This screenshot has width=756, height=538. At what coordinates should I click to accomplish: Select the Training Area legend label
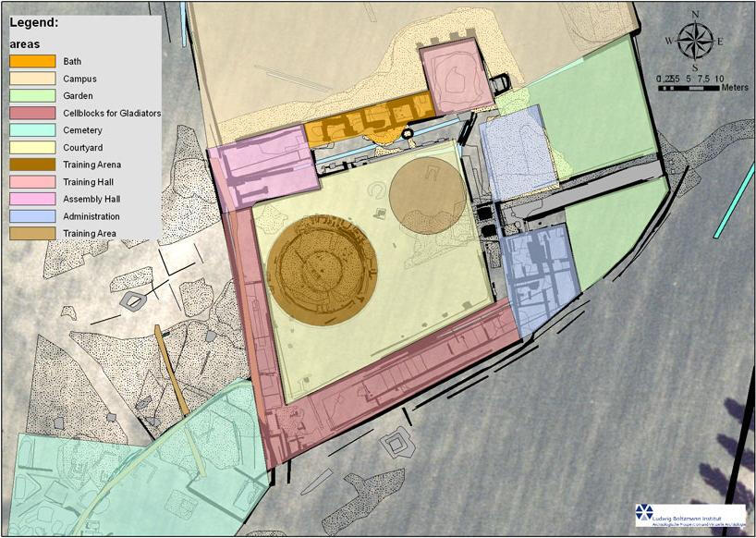click(90, 233)
